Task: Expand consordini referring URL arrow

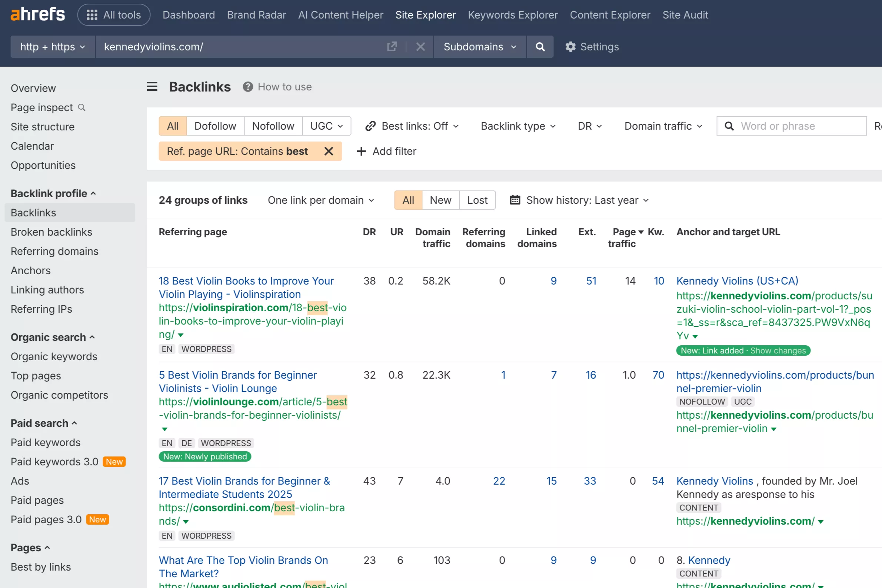Action: [x=186, y=522]
